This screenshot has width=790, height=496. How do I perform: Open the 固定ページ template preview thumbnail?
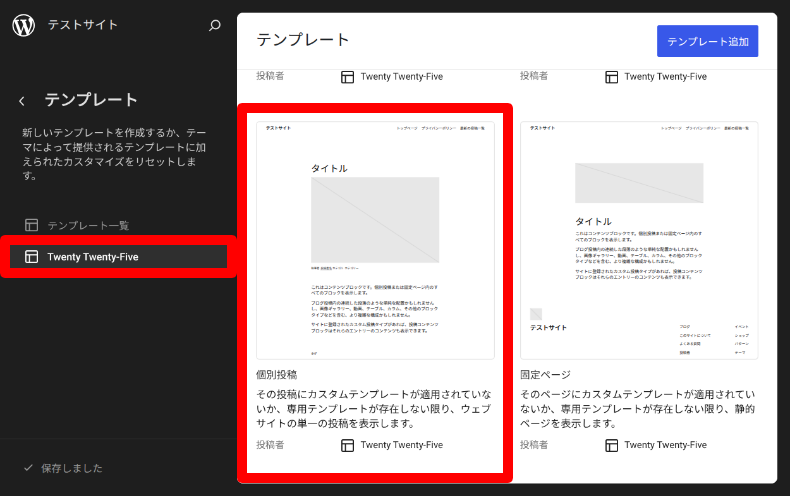[639, 240]
